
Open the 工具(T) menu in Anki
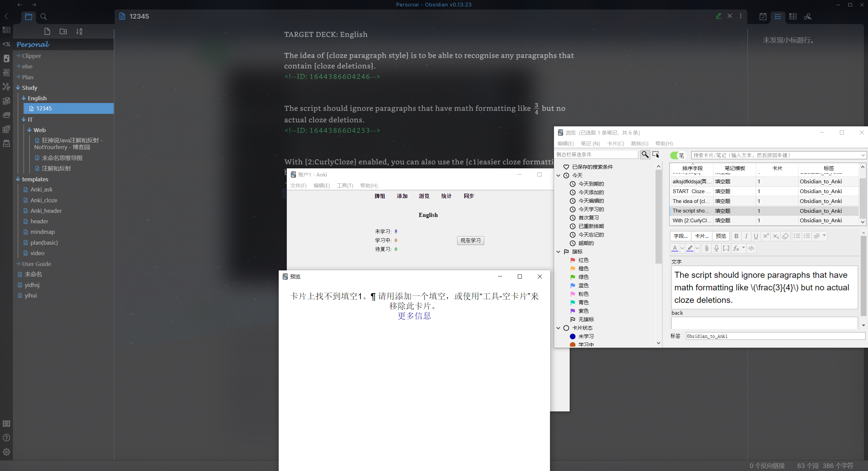coord(345,186)
